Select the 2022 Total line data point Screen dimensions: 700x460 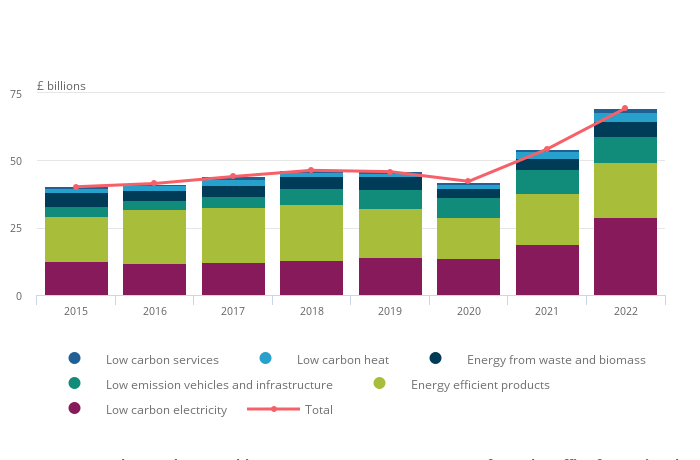coord(625,108)
